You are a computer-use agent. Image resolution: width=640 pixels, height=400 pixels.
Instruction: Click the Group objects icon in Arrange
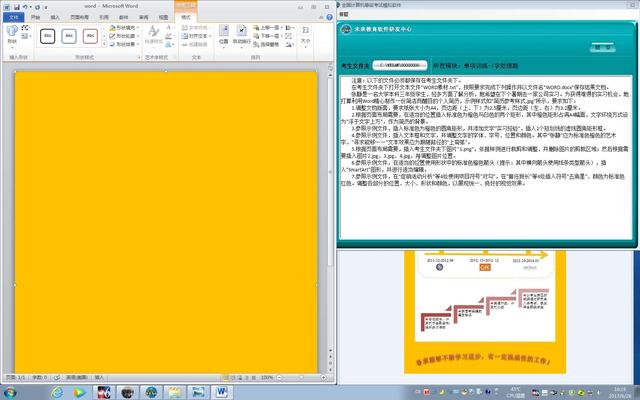289,36
